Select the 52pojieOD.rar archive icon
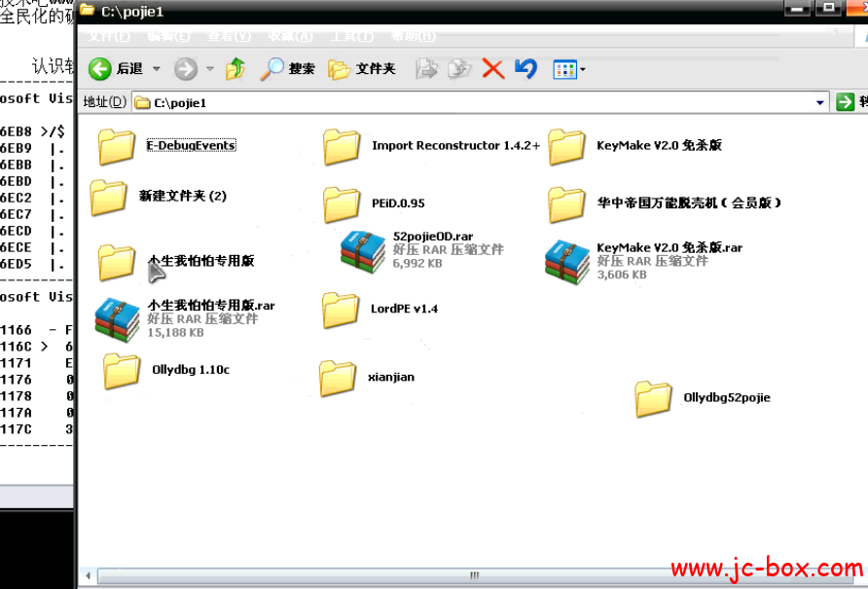The width and height of the screenshot is (868, 589). click(x=363, y=252)
